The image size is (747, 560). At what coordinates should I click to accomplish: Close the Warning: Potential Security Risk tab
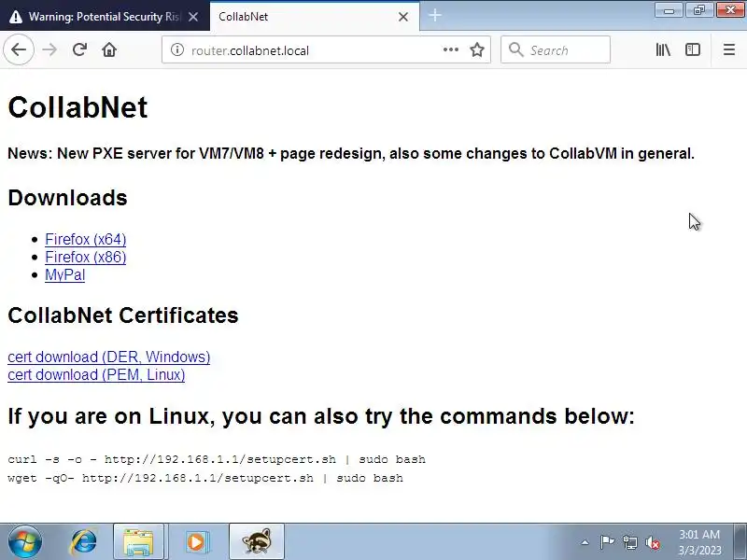(193, 17)
